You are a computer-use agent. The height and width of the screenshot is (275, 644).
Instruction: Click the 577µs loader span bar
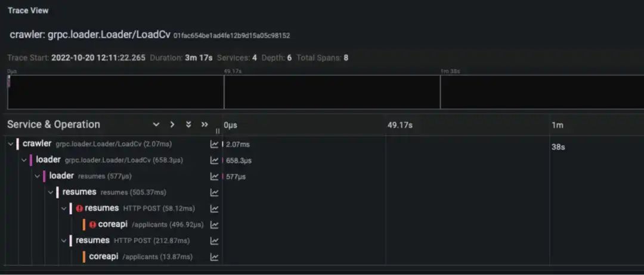[x=223, y=177]
